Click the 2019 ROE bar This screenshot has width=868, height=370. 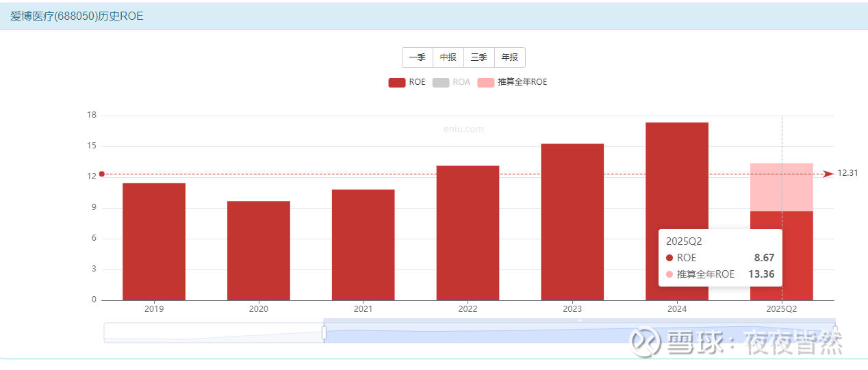[154, 241]
